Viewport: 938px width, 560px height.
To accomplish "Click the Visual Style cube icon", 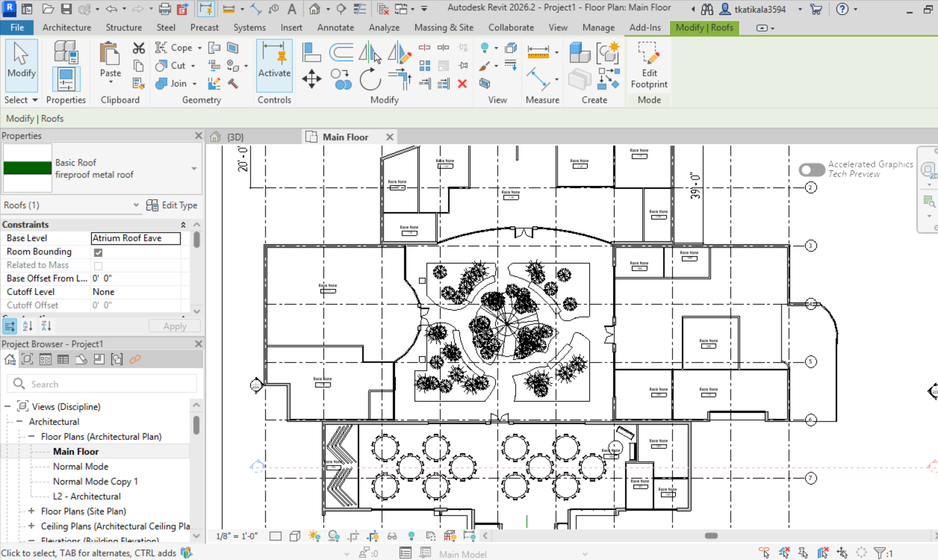I will pos(295,536).
